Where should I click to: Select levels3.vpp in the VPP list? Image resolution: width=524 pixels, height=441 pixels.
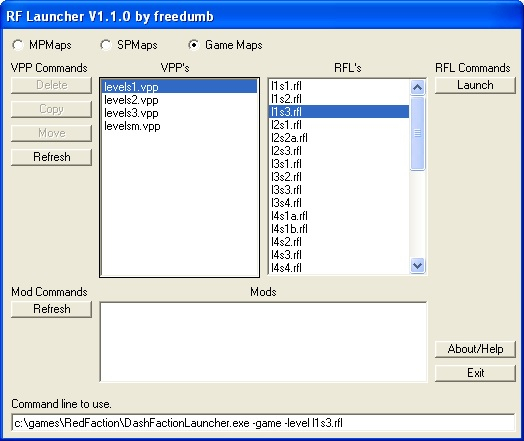click(179, 113)
